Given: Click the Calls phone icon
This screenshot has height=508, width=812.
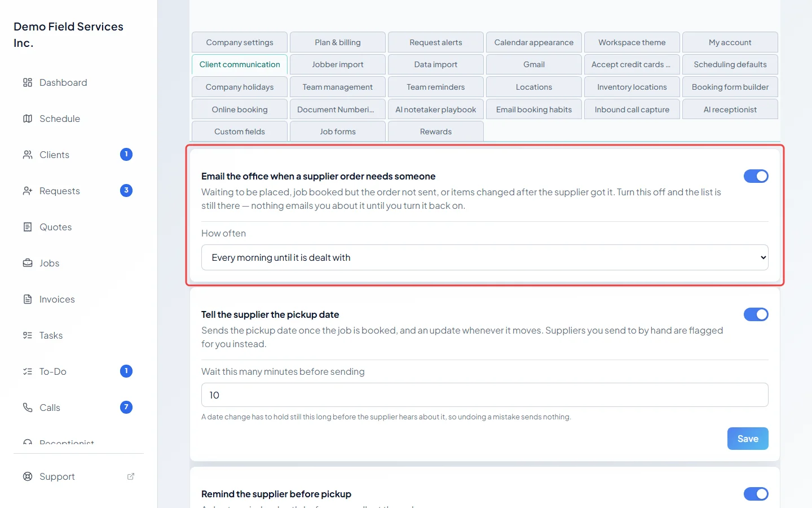Looking at the screenshot, I should [28, 408].
